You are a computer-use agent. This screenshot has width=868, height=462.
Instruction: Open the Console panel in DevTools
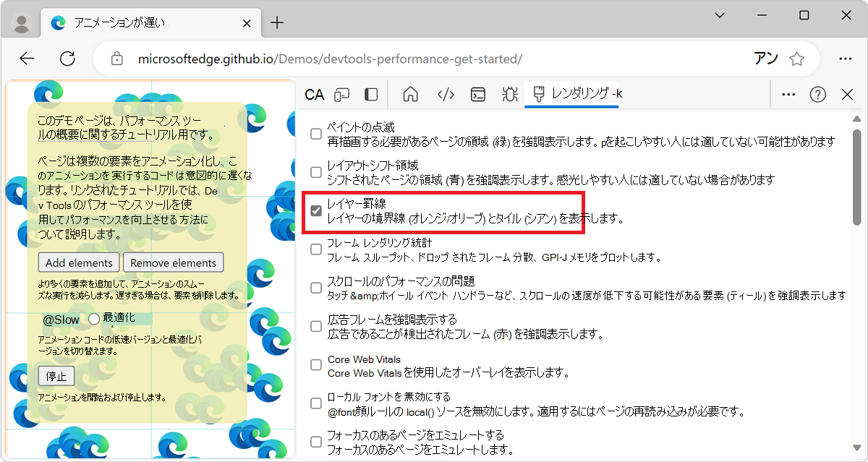click(x=477, y=94)
